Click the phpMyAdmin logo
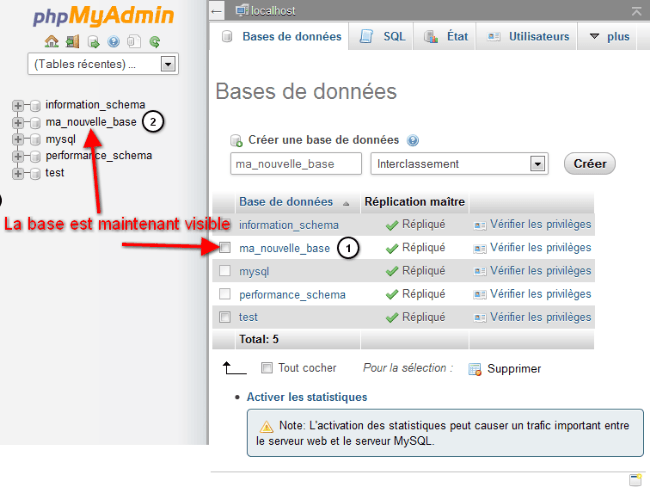Viewport: 650px width, 499px height. coord(104,16)
